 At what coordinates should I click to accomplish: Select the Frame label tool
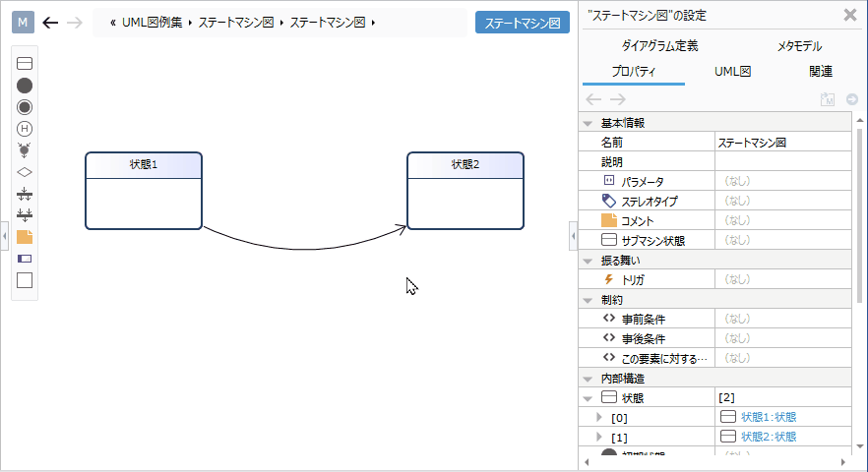tap(25, 259)
